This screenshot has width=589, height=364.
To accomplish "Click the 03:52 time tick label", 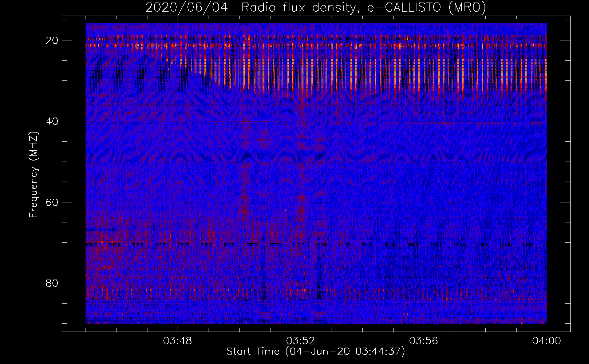I will click(301, 341).
